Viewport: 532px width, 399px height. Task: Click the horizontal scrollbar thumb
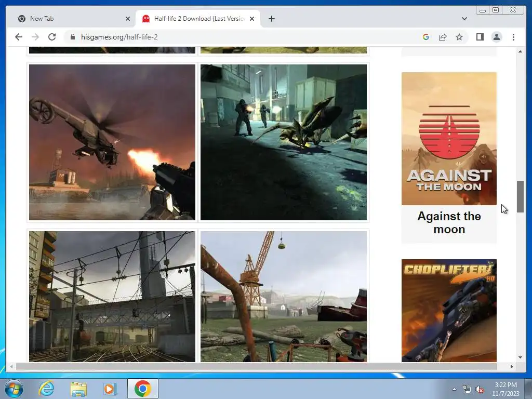point(257,366)
